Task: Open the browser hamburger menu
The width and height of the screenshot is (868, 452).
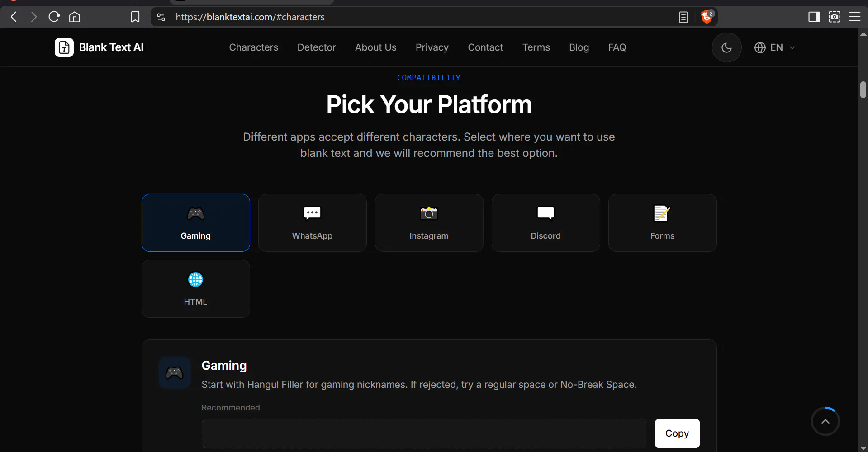Action: coord(855,17)
